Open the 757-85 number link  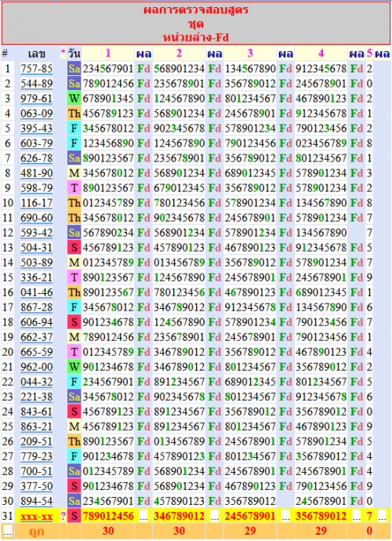36,69
